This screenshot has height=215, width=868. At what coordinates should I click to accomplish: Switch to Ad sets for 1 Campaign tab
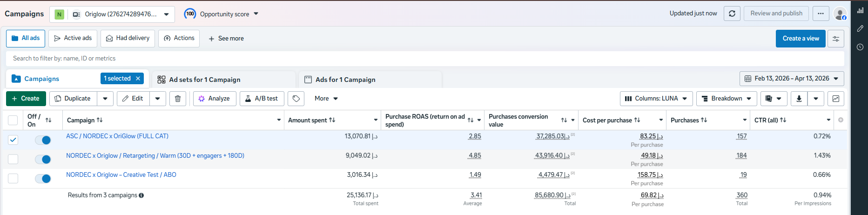click(223, 80)
